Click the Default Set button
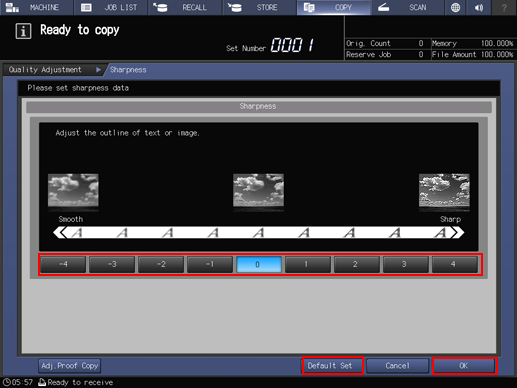Image resolution: width=517 pixels, height=388 pixels. [333, 366]
